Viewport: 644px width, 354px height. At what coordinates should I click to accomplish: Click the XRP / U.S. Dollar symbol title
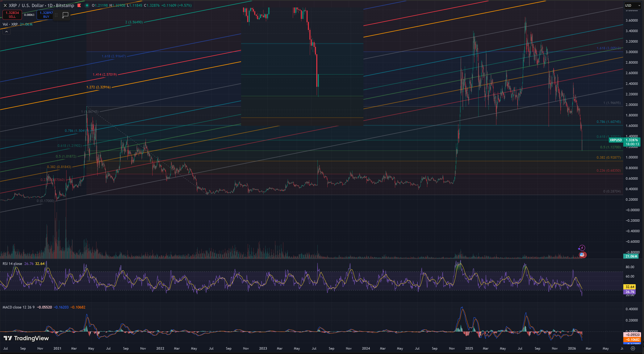[27, 5]
